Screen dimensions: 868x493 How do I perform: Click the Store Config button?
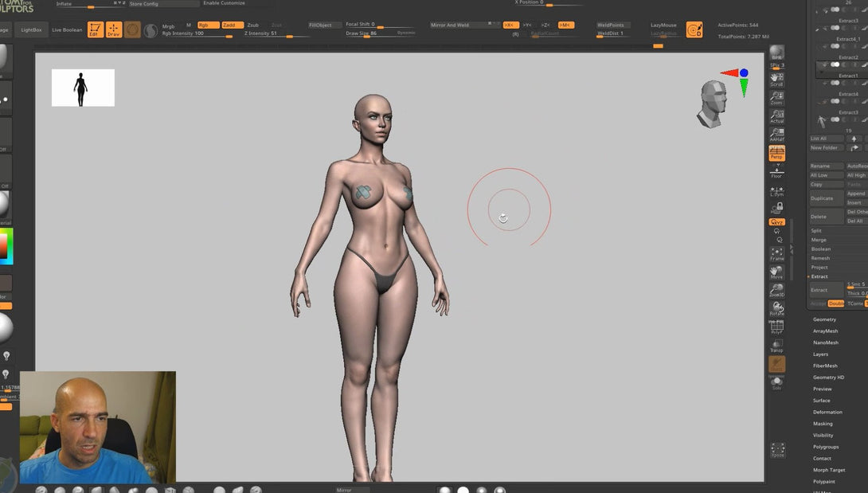(164, 4)
